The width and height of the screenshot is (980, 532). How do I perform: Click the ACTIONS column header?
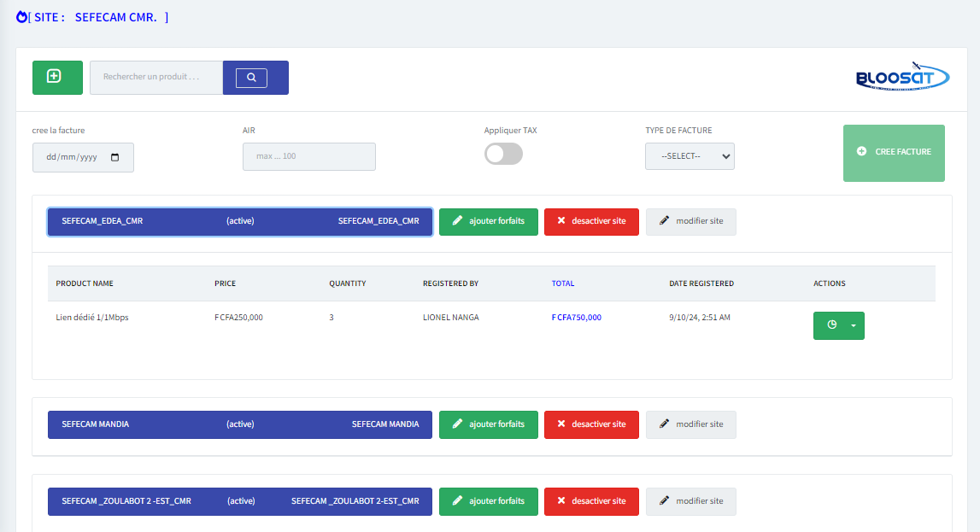(x=830, y=284)
